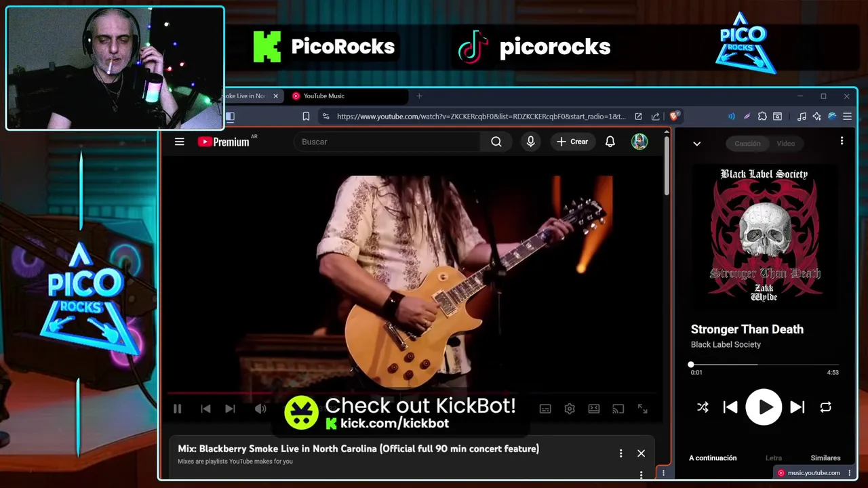Click the Mix Blackberry Smoke playlist title
The image size is (868, 488).
click(x=358, y=449)
